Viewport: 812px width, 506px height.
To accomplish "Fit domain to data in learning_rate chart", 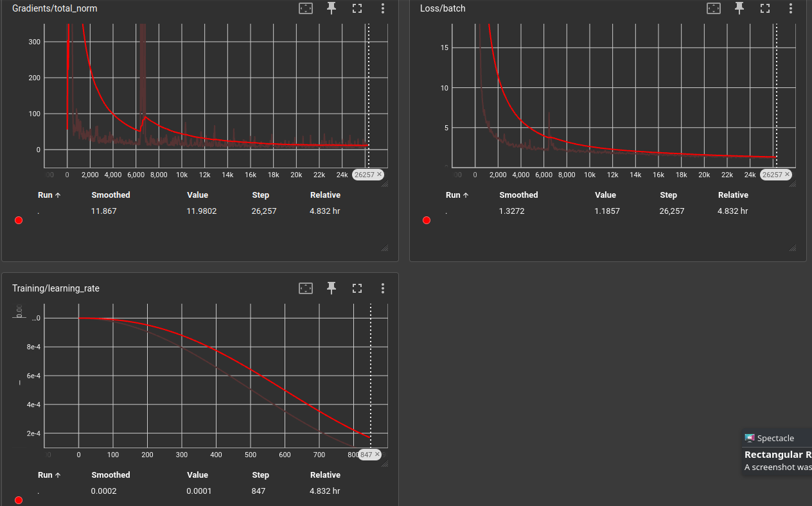I will pyautogui.click(x=306, y=288).
